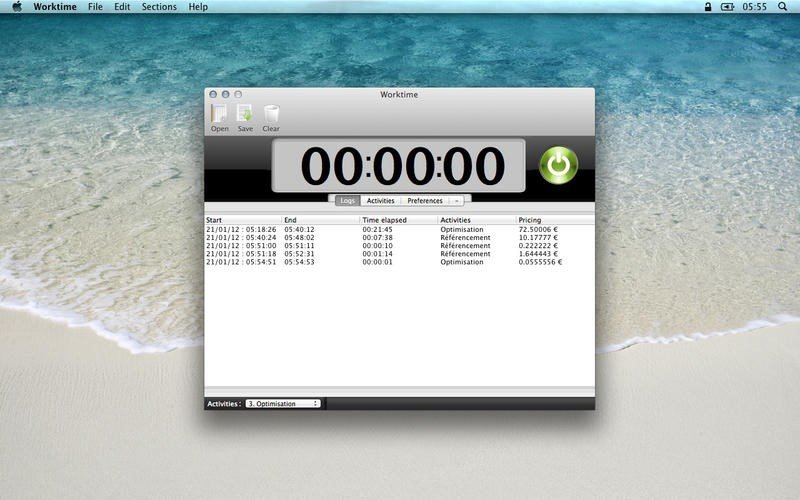Click the small arrow button beside Preferences
Image resolution: width=800 pixels, height=500 pixels.
457,201
